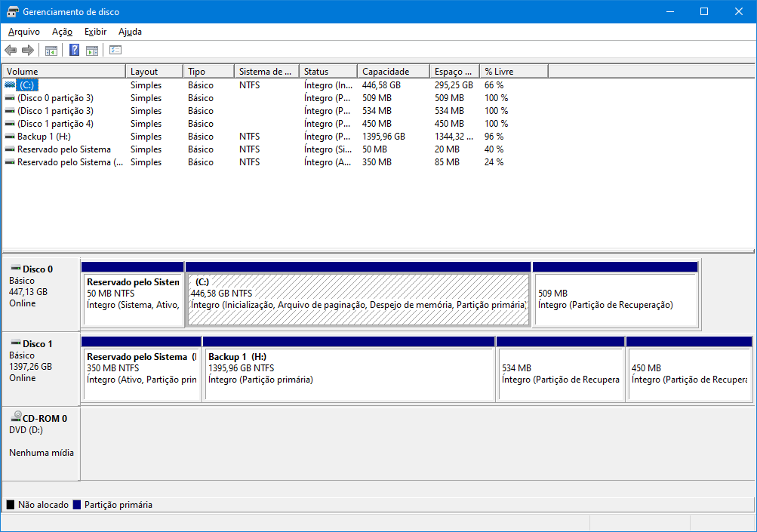
Task: Open the Help question mark icon
Action: click(75, 51)
